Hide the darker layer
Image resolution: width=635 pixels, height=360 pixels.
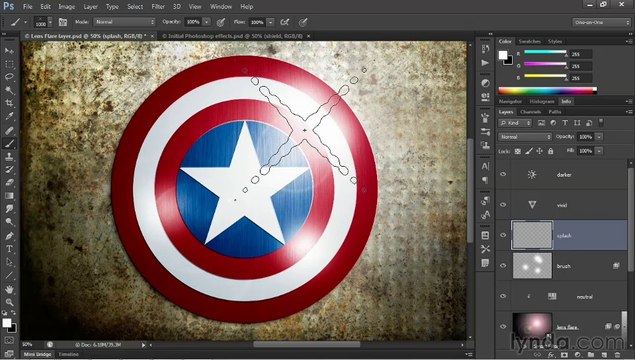(x=503, y=174)
